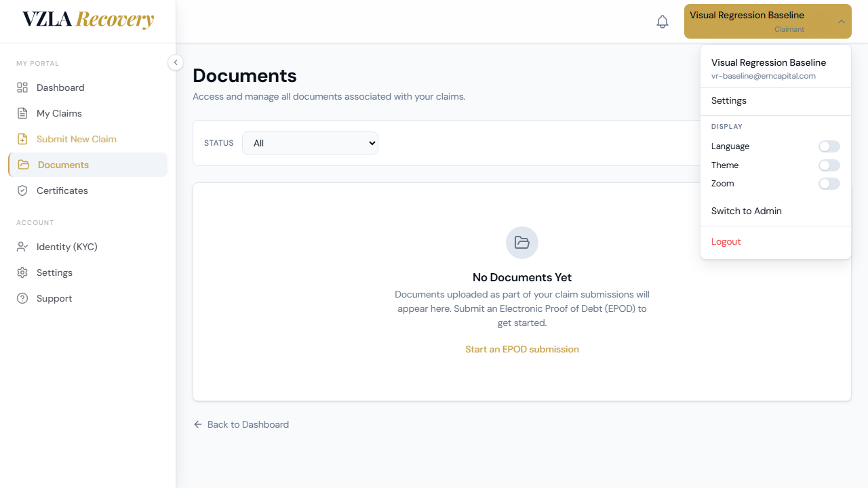Click the Zoom label in Display section
Viewport: 868px width, 488px height.
(723, 184)
